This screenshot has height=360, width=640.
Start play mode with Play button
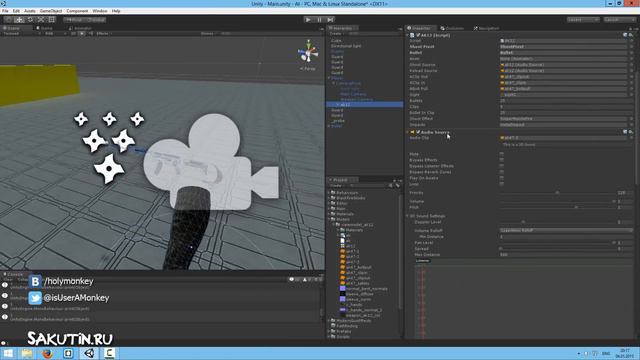(308, 20)
